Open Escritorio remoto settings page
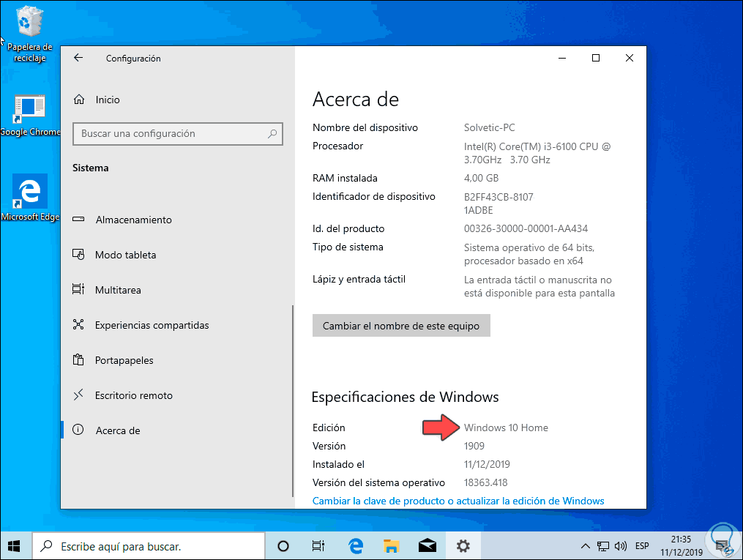The width and height of the screenshot is (743, 560). [134, 395]
